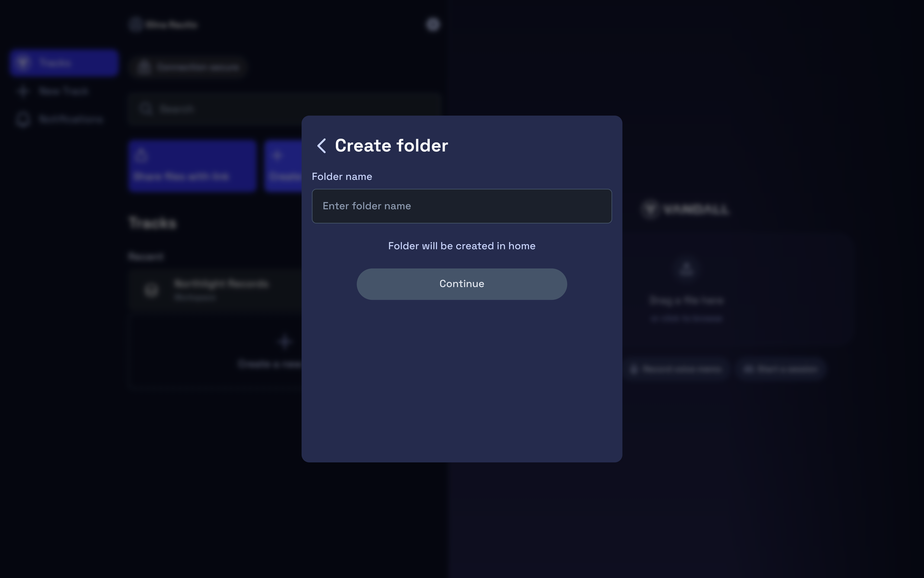Click the Create folder heading
The height and width of the screenshot is (578, 924).
391,145
